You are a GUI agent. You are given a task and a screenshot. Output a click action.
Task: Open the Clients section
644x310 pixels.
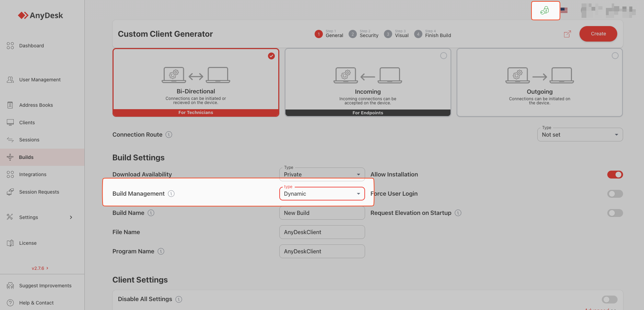[27, 122]
